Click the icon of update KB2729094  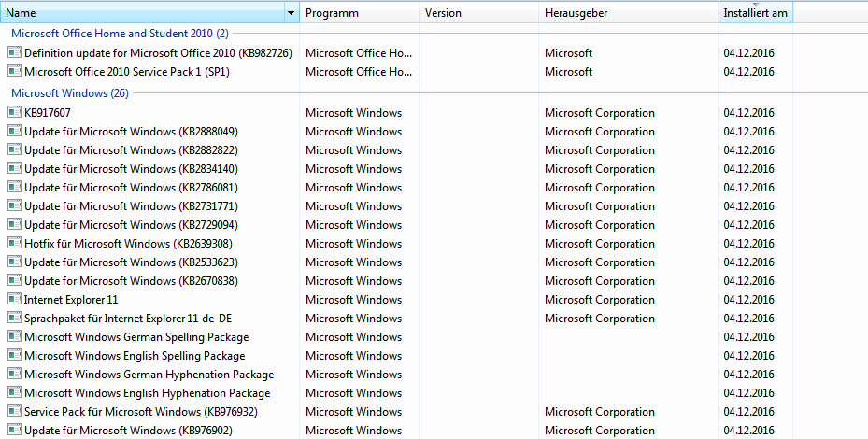coord(15,225)
